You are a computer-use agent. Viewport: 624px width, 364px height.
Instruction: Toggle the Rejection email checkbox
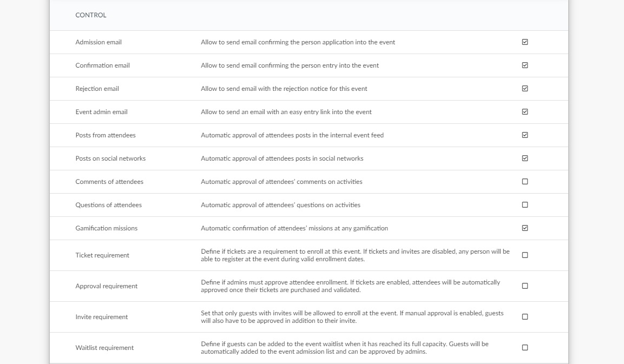coord(525,89)
